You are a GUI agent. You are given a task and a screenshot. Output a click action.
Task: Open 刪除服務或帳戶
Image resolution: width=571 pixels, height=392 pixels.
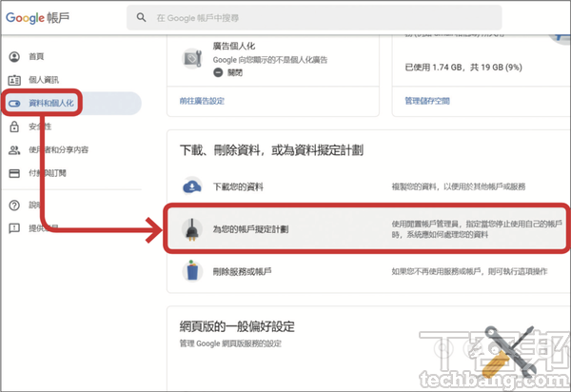242,271
